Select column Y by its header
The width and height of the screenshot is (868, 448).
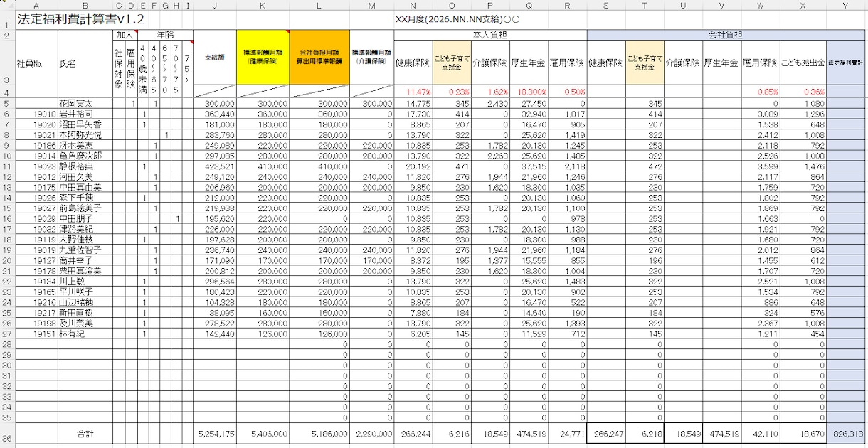pyautogui.click(x=846, y=6)
